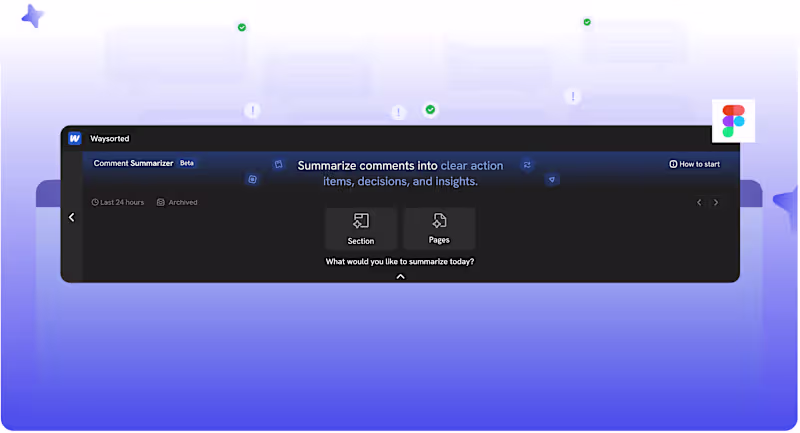Image resolution: width=800 pixels, height=433 pixels.
Task: Collapse the panel with the bottom up-chevron
Action: 401,276
